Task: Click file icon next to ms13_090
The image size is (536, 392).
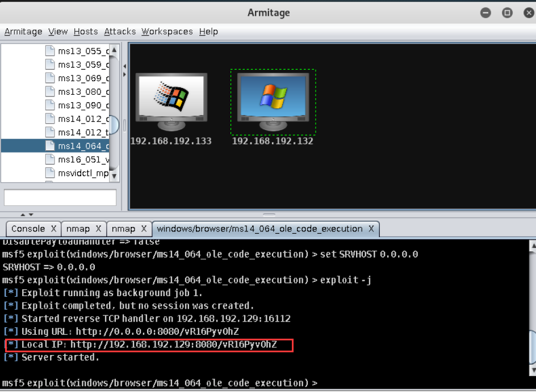Action: pos(50,105)
